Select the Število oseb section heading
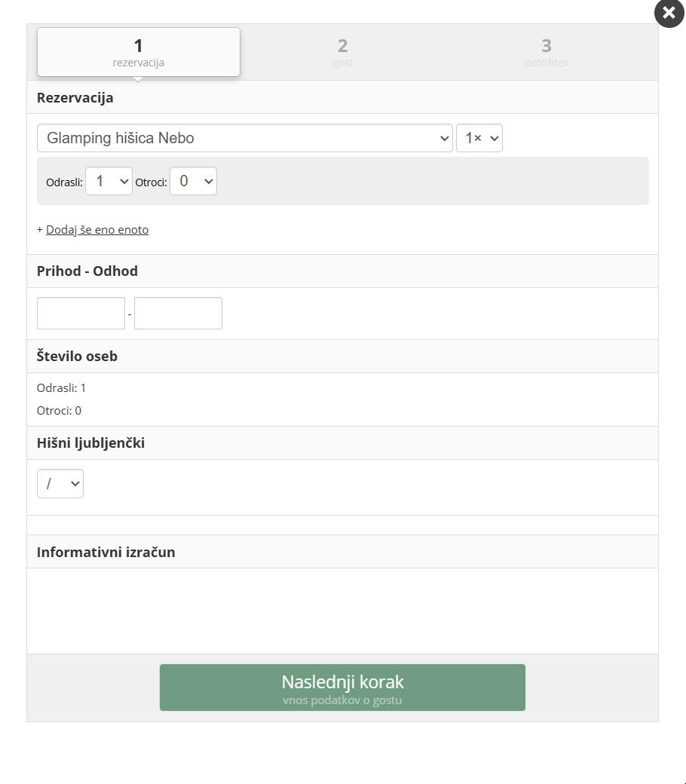 pos(77,357)
